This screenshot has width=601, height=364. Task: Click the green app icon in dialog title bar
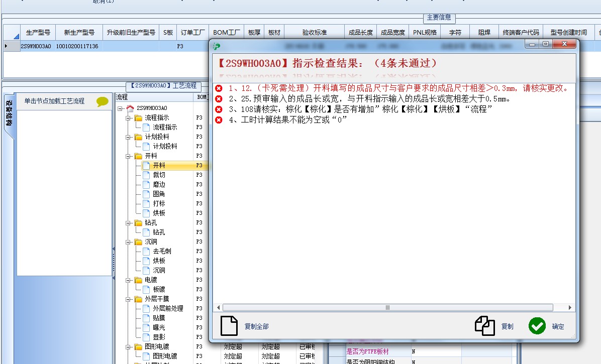tap(217, 46)
